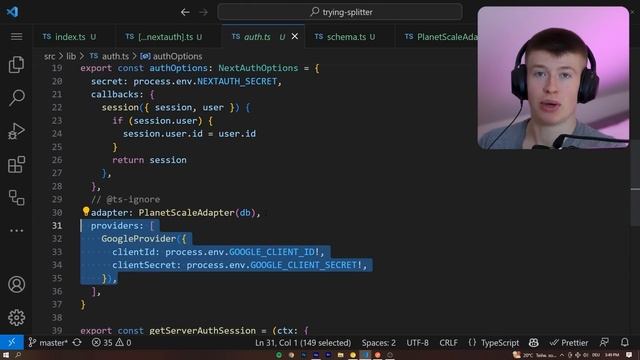Go back with the left arrow
The image size is (640, 360).
pyautogui.click(x=185, y=12)
